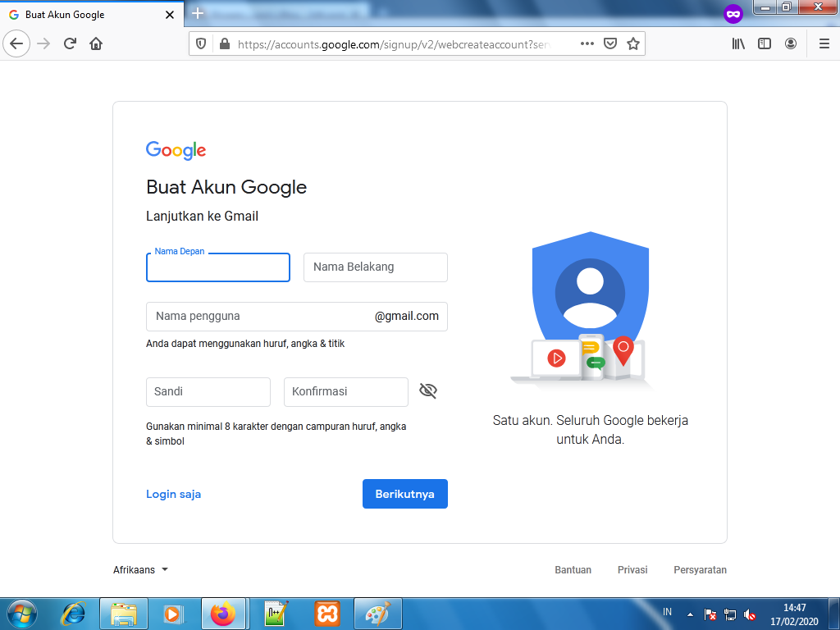Image resolution: width=840 pixels, height=630 pixels.
Task: Open a new tab with plus button
Action: 198,13
